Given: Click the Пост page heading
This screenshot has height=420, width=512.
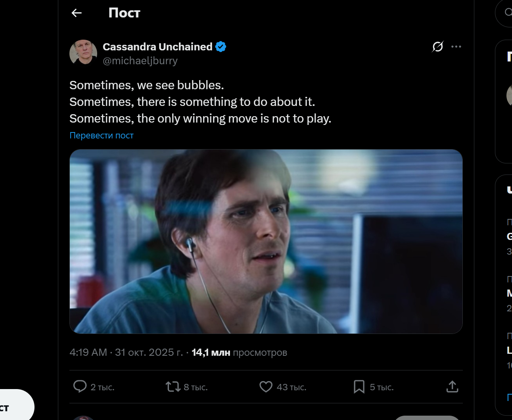Looking at the screenshot, I should click(124, 13).
